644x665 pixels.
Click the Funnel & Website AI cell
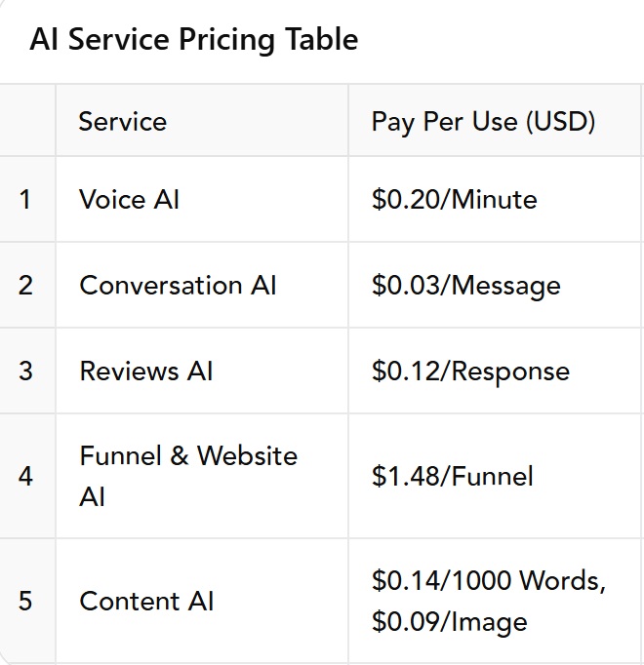tap(202, 476)
